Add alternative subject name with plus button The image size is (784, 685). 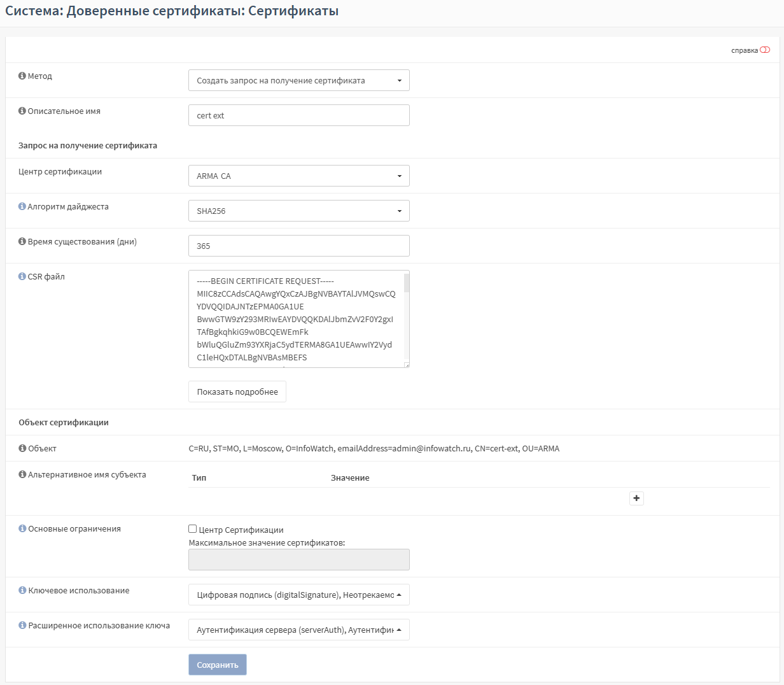[x=636, y=498]
